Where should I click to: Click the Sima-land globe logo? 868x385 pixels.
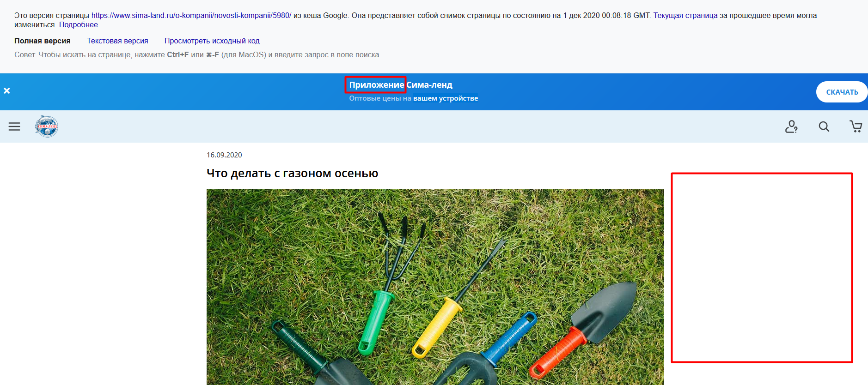[x=47, y=126]
